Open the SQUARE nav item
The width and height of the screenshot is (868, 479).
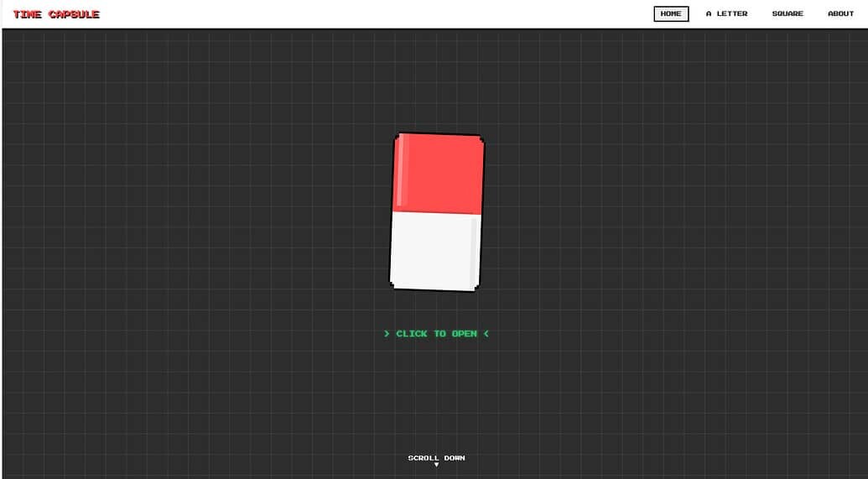[787, 14]
